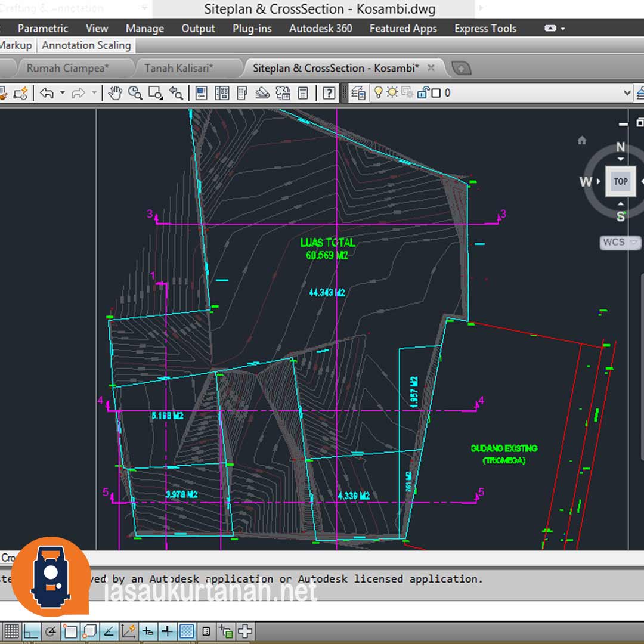Click the ViewCube home icon
Image resolution: width=644 pixels, height=644 pixels.
click(x=582, y=141)
